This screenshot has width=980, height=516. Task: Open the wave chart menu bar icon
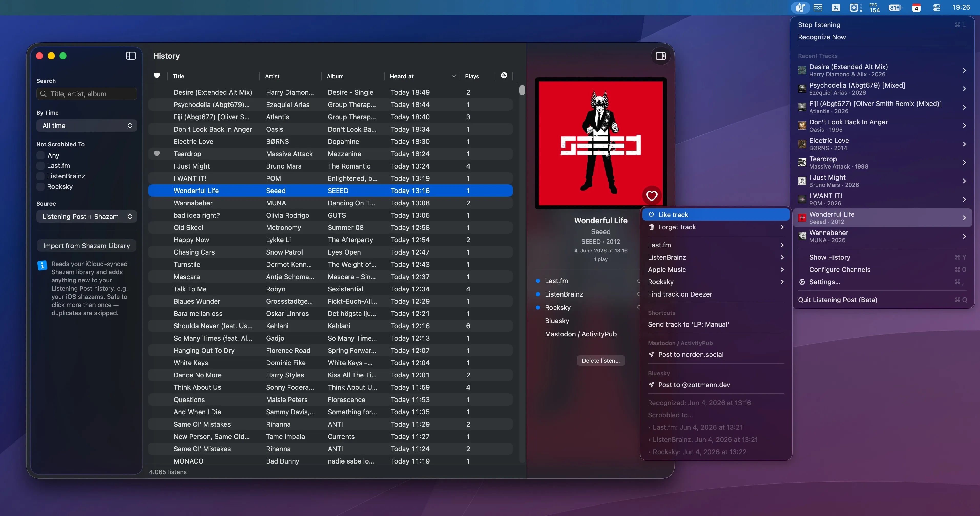click(818, 7)
